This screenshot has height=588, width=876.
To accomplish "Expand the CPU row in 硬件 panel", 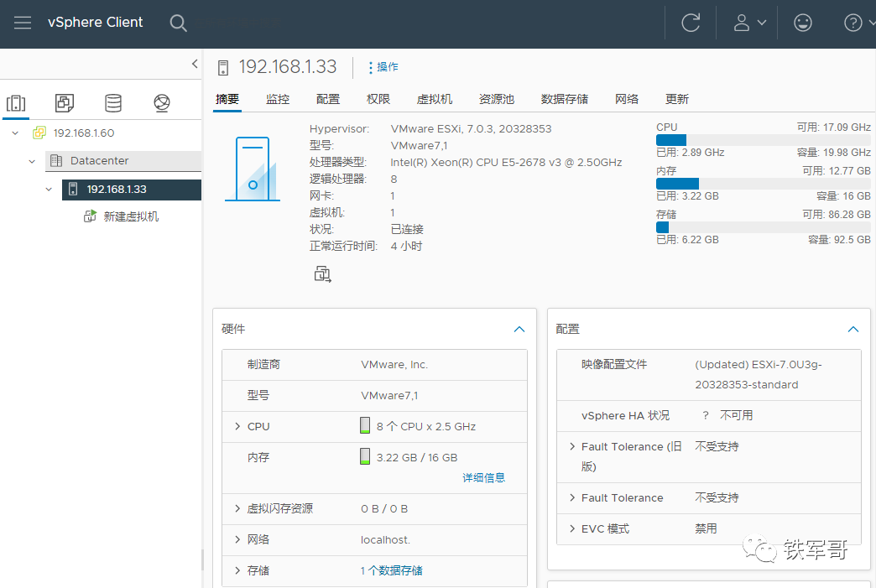I will 237,426.
